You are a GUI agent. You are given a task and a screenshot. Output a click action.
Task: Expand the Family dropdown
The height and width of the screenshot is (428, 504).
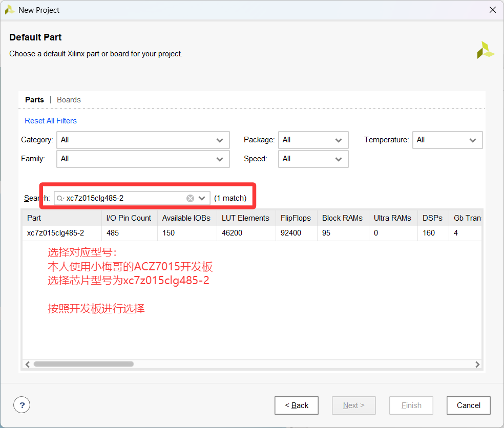click(x=143, y=159)
